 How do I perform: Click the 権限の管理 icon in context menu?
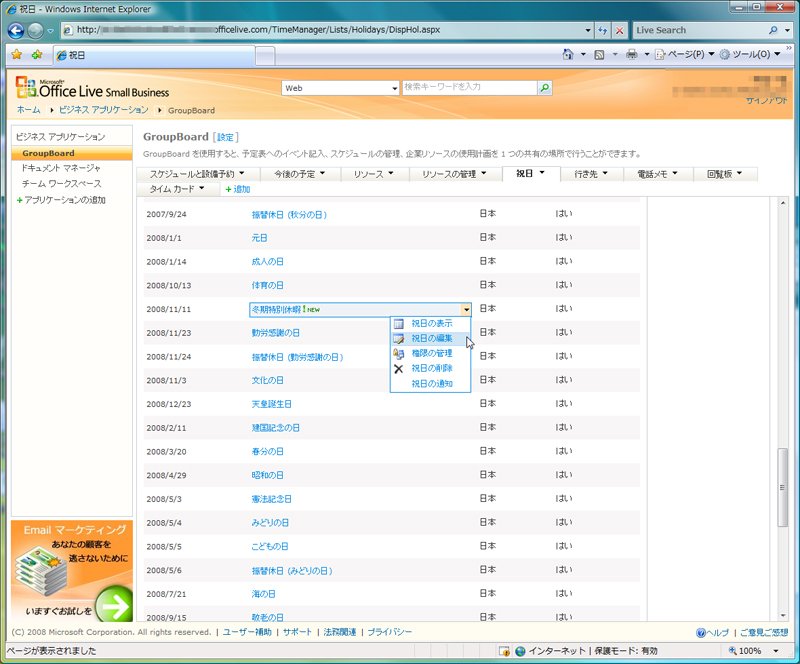[399, 353]
